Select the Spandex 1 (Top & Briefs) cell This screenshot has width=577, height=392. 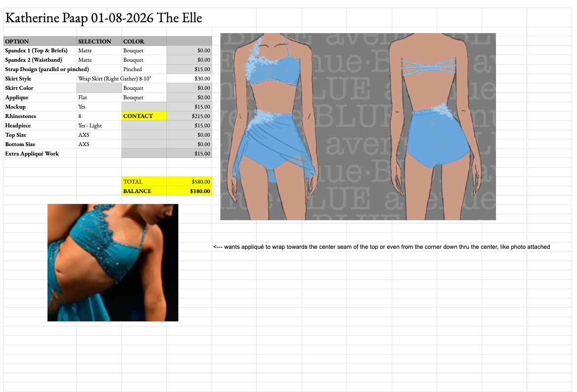tap(40, 50)
